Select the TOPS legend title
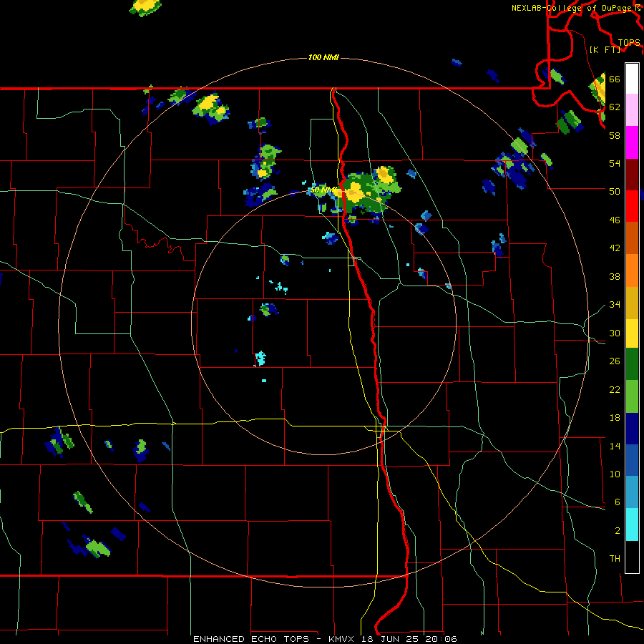 629,43
